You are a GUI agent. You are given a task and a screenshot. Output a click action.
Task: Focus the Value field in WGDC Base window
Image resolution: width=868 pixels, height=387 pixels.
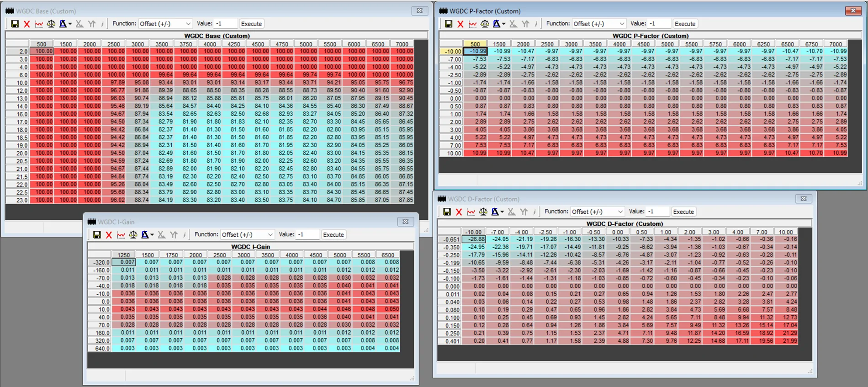[x=226, y=24]
